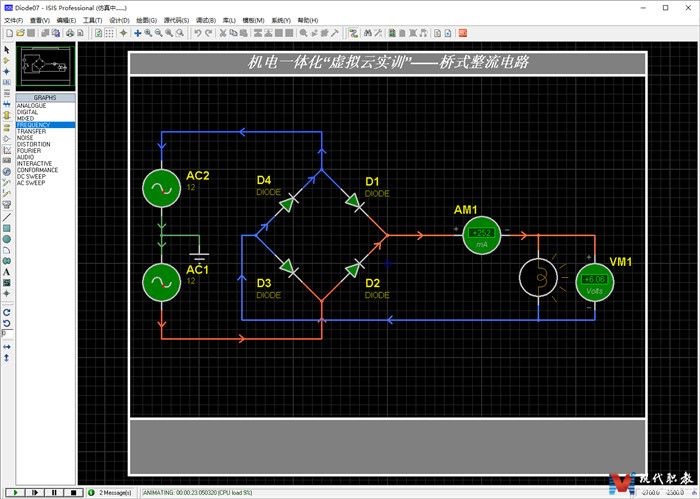Click the Zoom In magnifier icon
The width and height of the screenshot is (700, 499).
(148, 33)
